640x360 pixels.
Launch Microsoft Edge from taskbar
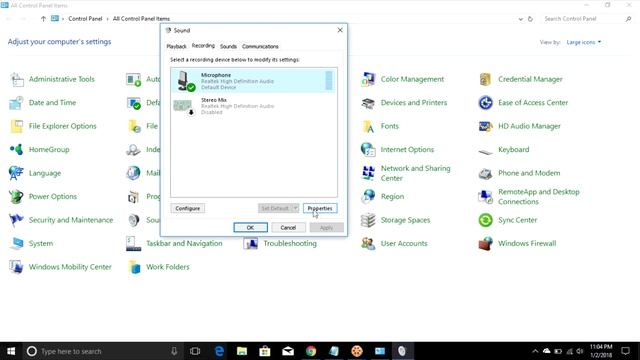point(219,351)
